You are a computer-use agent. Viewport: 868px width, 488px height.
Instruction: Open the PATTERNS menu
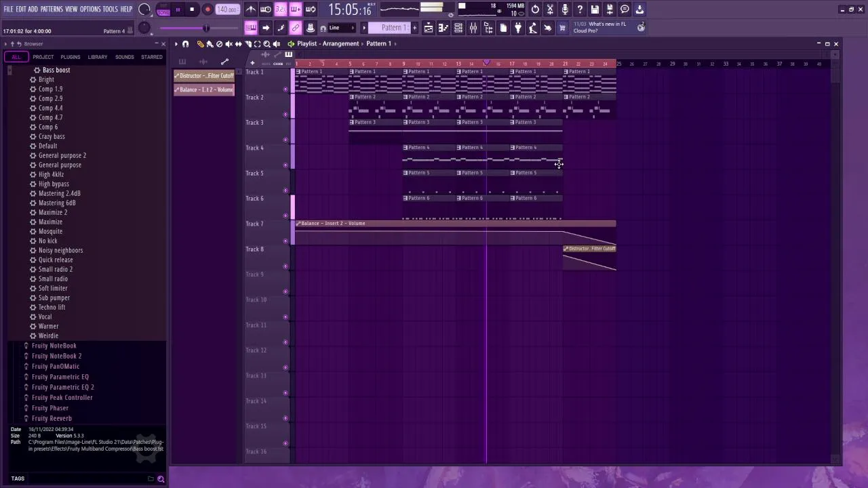pyautogui.click(x=52, y=9)
